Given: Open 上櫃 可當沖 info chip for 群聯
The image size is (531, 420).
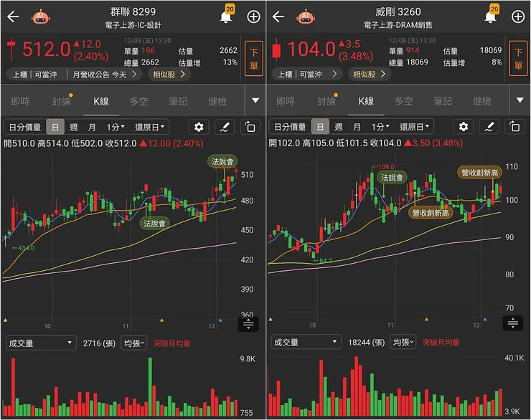Looking at the screenshot, I should pyautogui.click(x=35, y=75).
